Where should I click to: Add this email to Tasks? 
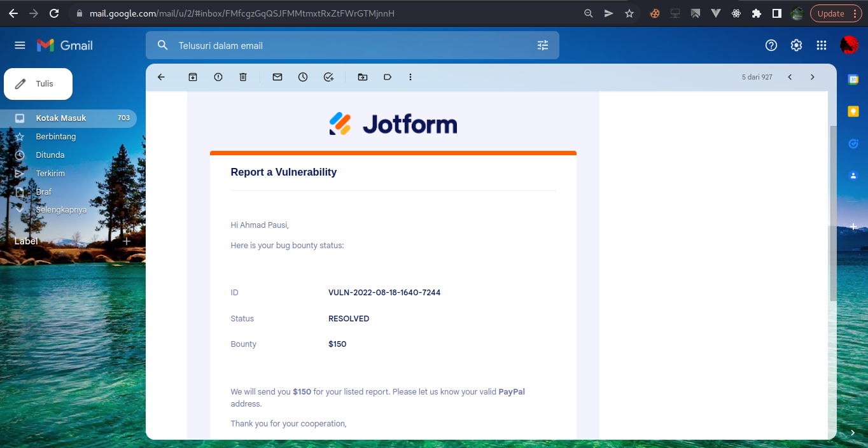click(328, 76)
